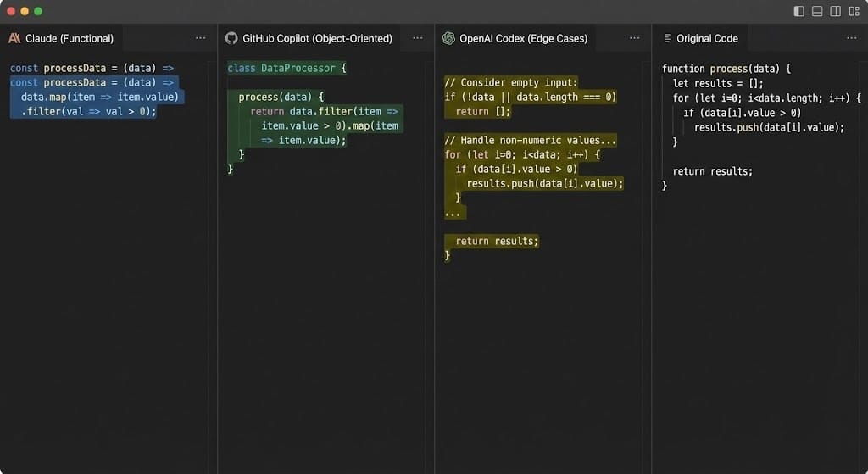Viewport: 868px width, 474px height.
Task: Click the OpenAI logo icon in Codex tab
Action: click(x=448, y=38)
